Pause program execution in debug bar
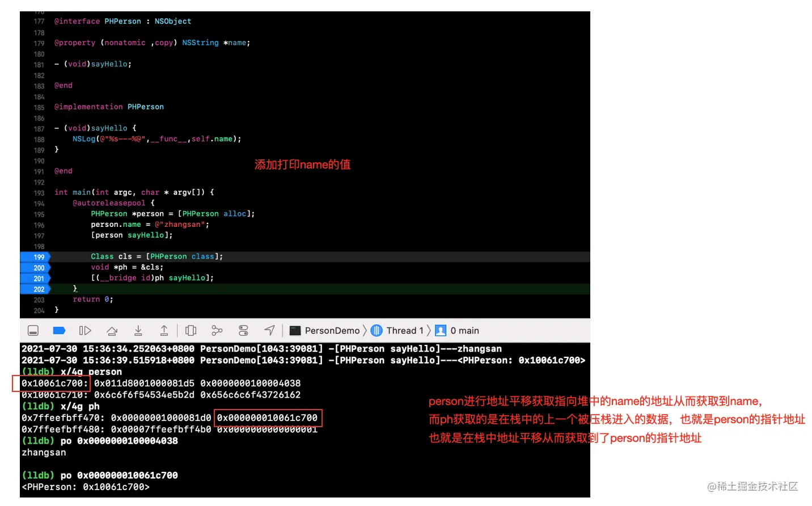The image size is (812, 506). pos(85,330)
